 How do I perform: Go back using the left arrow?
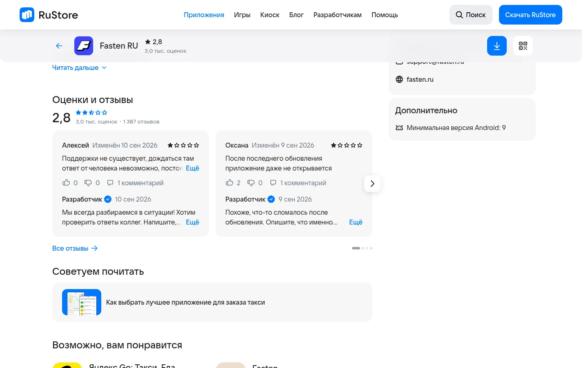click(x=59, y=46)
